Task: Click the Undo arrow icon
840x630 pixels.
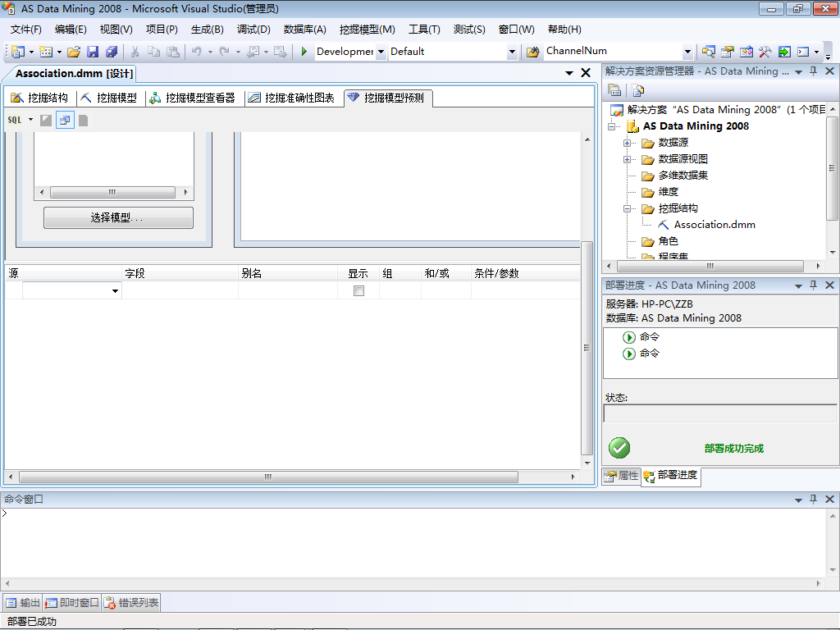Action: point(197,52)
